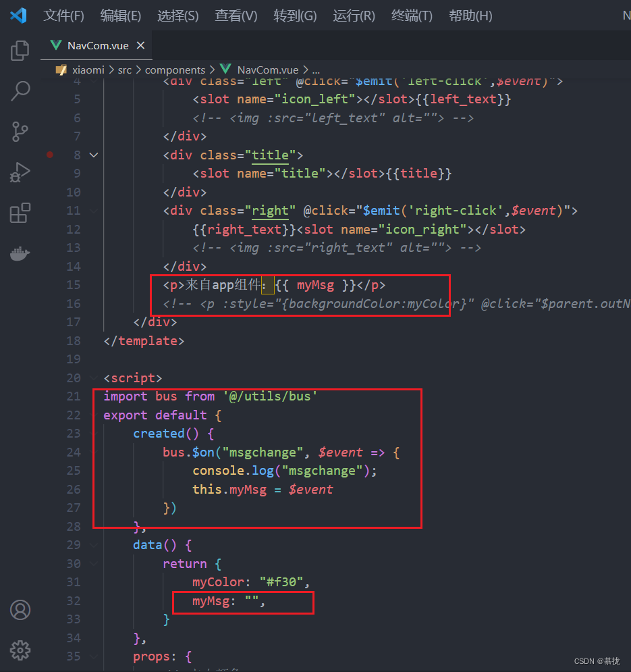This screenshot has height=672, width=631.
Task: Open the Docker view in activity bar
Action: (x=20, y=253)
